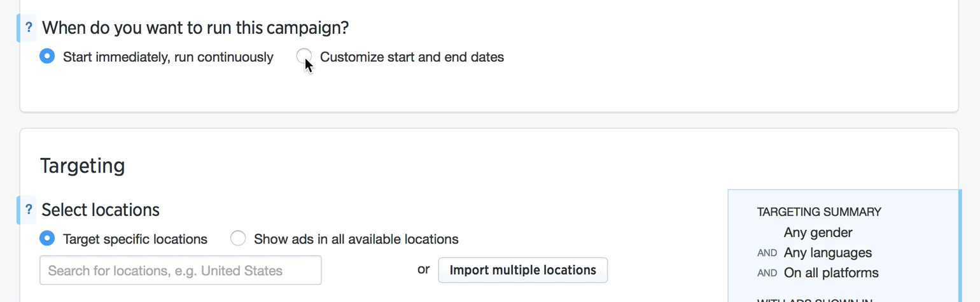Choose Customize start and end dates
The width and height of the screenshot is (980, 302).
click(304, 56)
